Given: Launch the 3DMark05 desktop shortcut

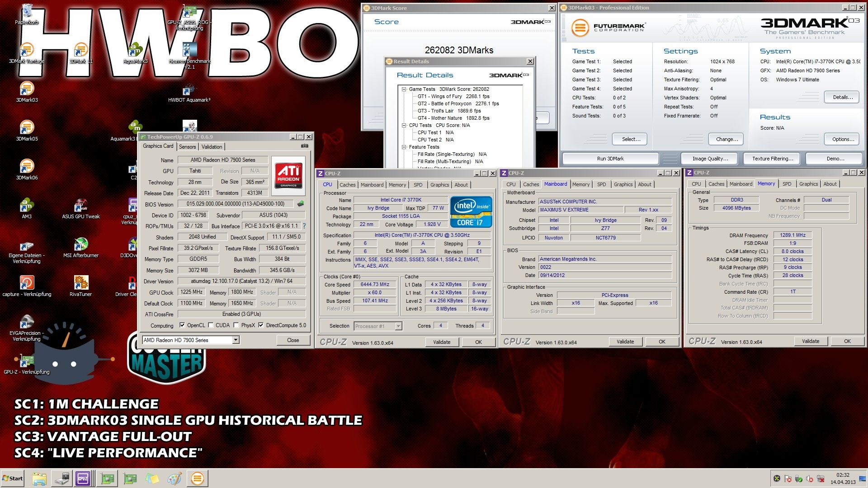Looking at the screenshot, I should tap(27, 131).
